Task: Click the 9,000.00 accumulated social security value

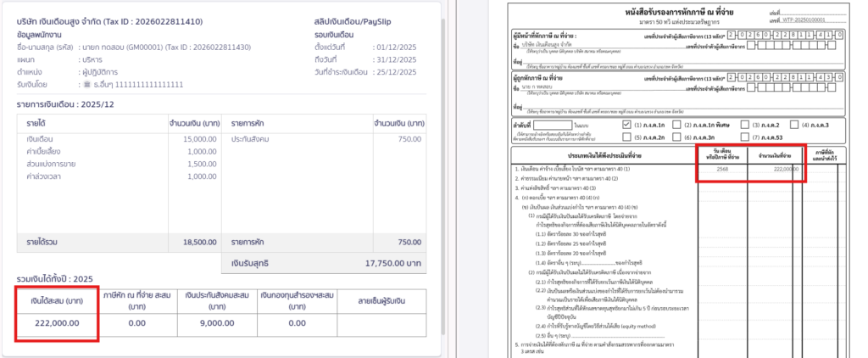Action: click(215, 322)
